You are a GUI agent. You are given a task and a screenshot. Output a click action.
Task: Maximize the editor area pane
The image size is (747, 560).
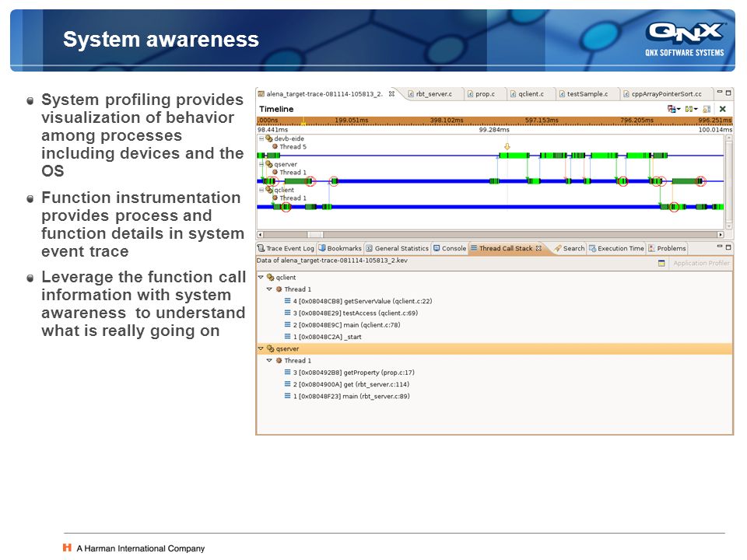[x=728, y=93]
